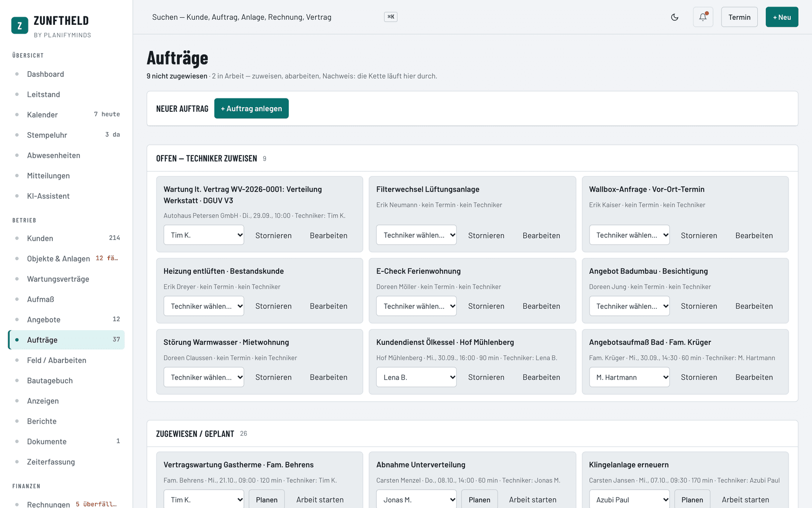Open Bautagebuch in sidebar
This screenshot has height=508, width=812.
(66, 380)
